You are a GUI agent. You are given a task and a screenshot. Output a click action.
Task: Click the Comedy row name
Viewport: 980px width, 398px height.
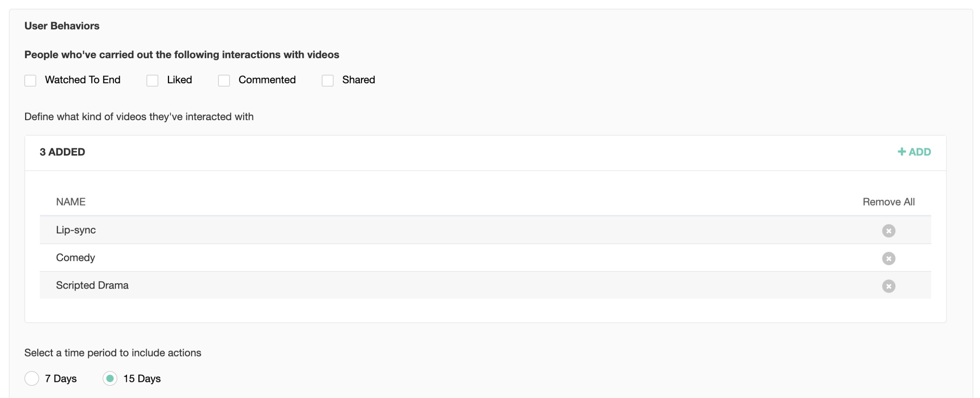(75, 258)
